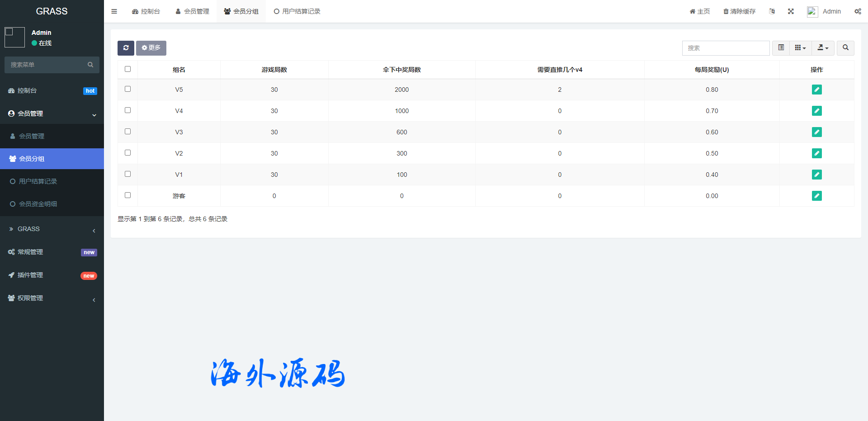Open the columns visibility dropdown
868x421 pixels.
[800, 48]
